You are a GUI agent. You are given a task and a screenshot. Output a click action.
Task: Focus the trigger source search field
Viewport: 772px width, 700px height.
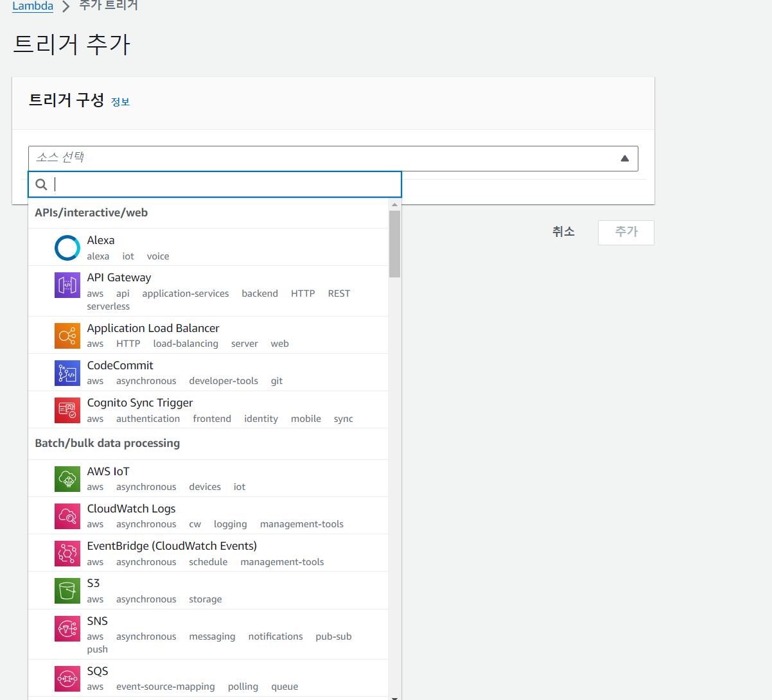(x=215, y=184)
